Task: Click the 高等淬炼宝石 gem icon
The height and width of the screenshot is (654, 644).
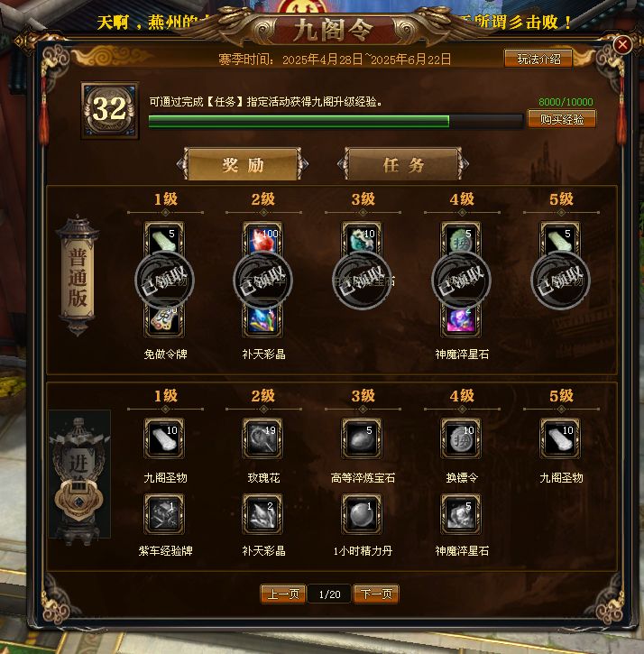Action: (x=362, y=438)
